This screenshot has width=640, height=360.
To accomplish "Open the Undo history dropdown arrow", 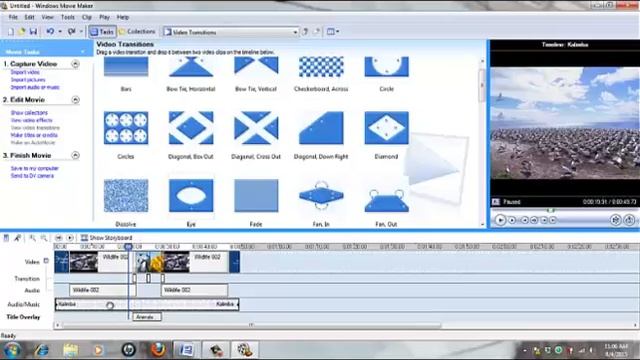I will point(60,31).
